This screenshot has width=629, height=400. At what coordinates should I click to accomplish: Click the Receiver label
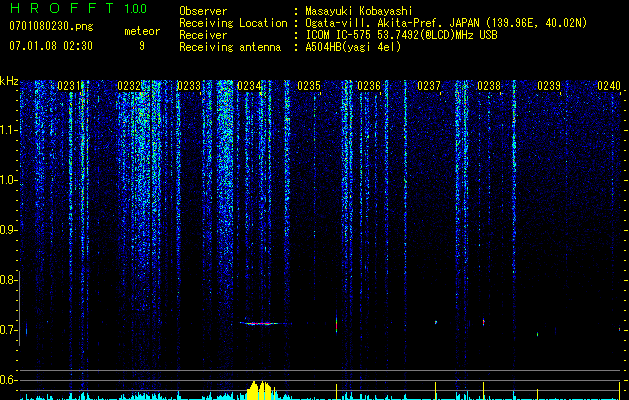click(x=203, y=35)
